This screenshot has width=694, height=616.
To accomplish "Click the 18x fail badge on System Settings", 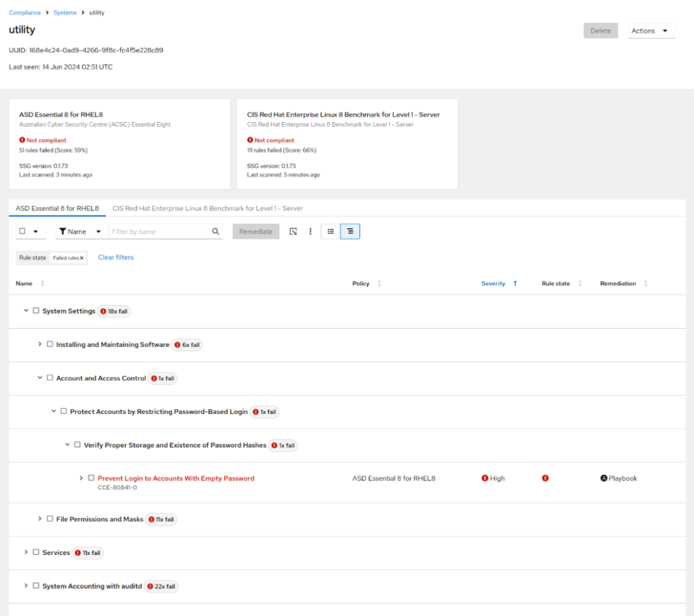I will pyautogui.click(x=114, y=312).
